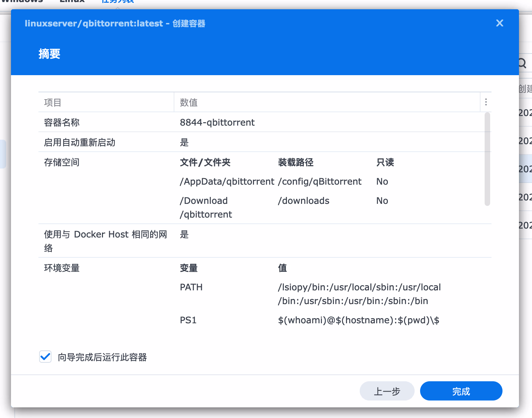The width and height of the screenshot is (532, 418).
Task: Click the 8844-qbittorrent container name value
Action: (217, 123)
